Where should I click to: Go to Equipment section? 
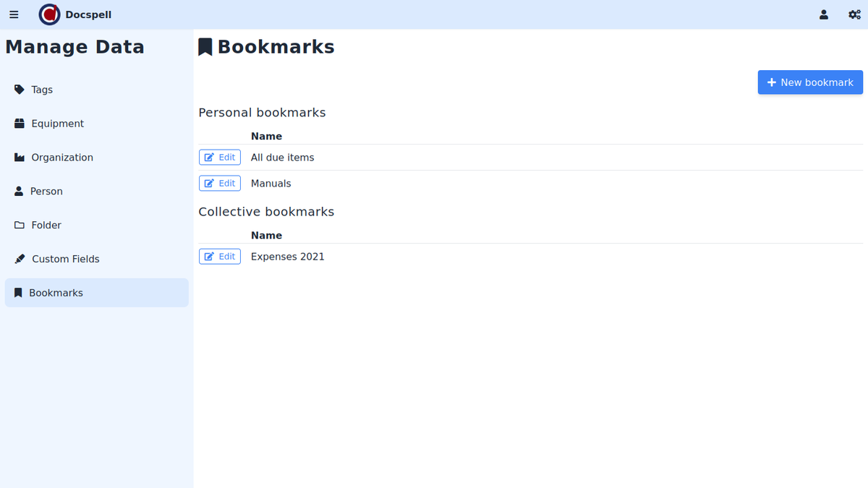click(x=58, y=124)
